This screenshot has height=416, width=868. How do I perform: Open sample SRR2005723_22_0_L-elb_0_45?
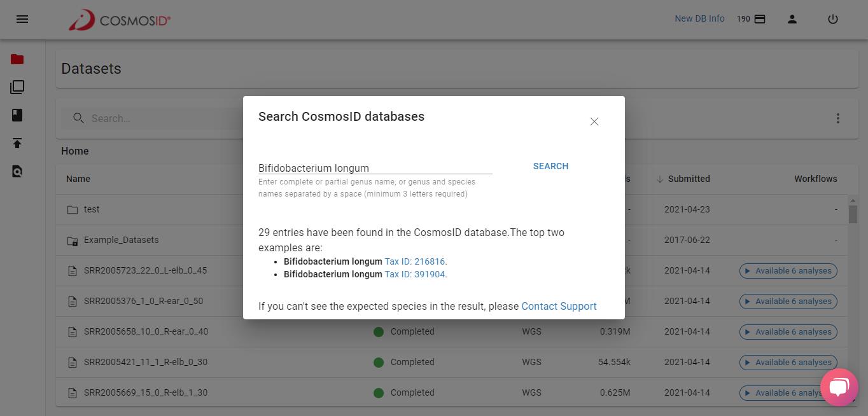pyautogui.click(x=145, y=270)
